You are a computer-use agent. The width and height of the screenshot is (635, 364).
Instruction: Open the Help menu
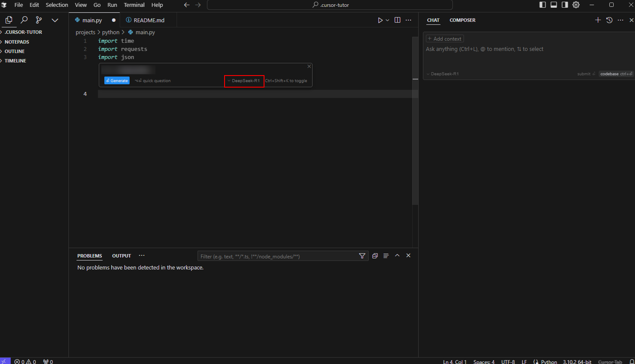click(x=157, y=5)
